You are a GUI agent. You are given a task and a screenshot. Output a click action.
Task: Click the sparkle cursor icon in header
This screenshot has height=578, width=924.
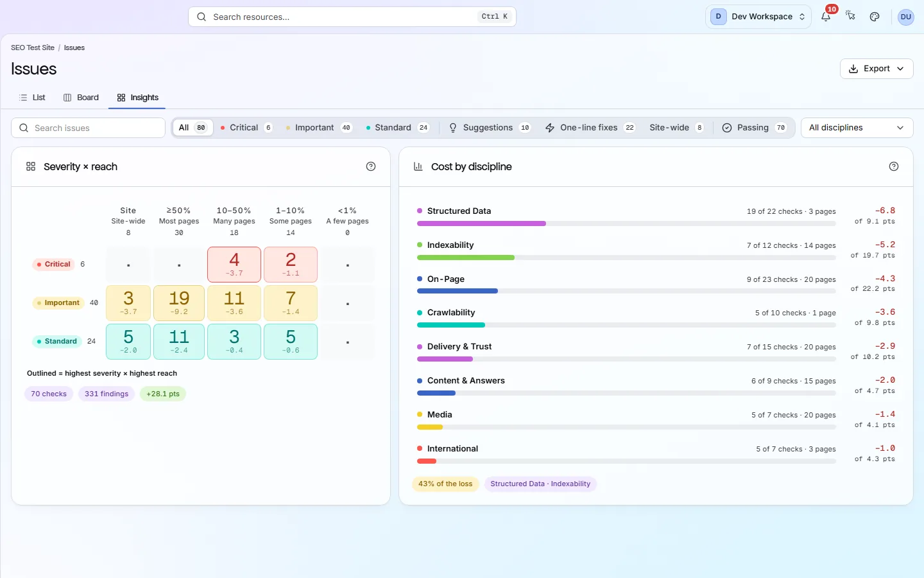[850, 17]
